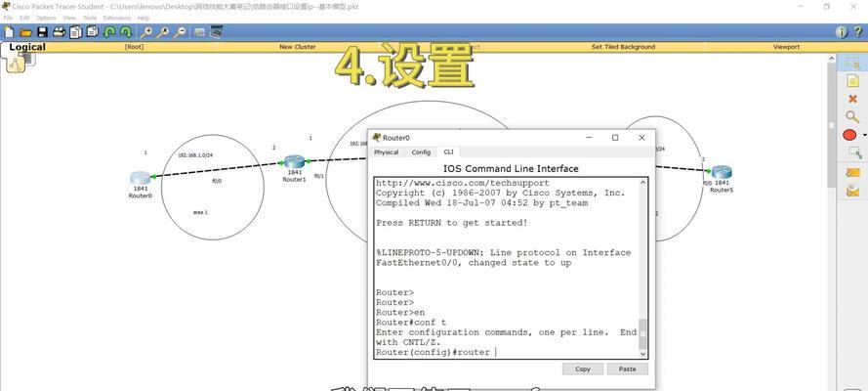
Task: Click the CLI scrollbar up arrow
Action: pyautogui.click(x=642, y=183)
